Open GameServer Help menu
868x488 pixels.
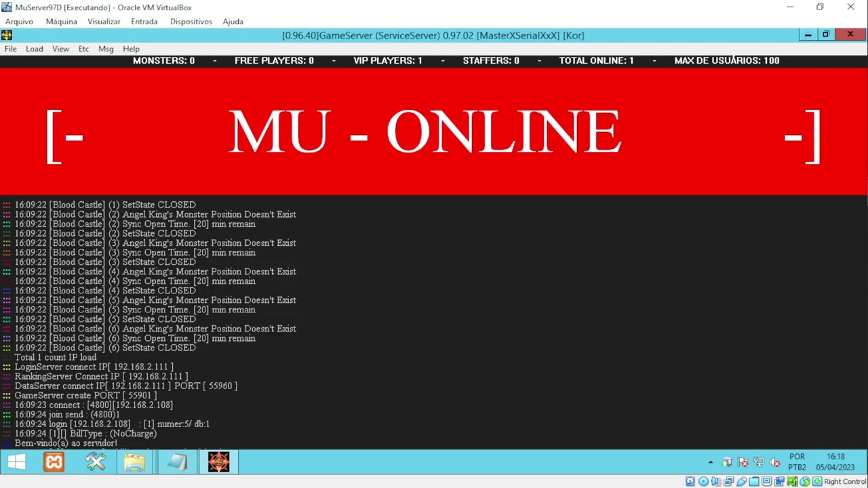point(131,49)
